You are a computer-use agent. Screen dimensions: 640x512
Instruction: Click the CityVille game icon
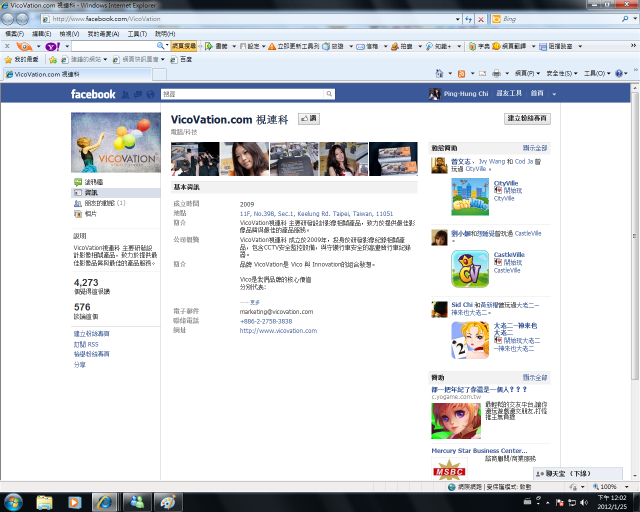(470, 197)
